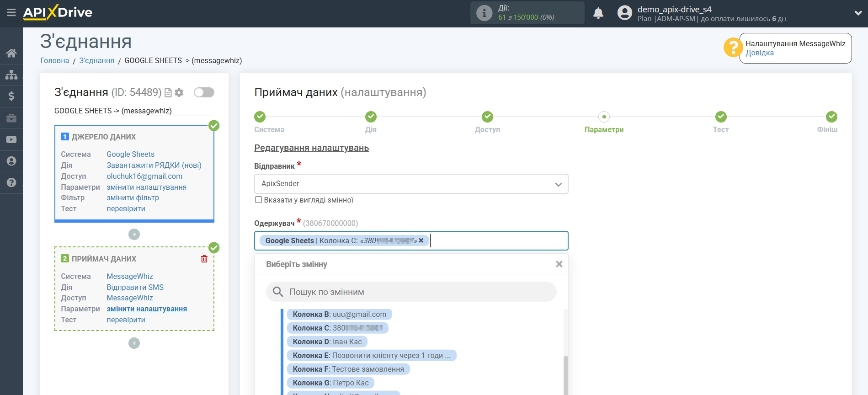Viewport: 868px width, 395px height.
Task: Click 'Завантажити РЯДКИ (нові)' link
Action: point(154,165)
